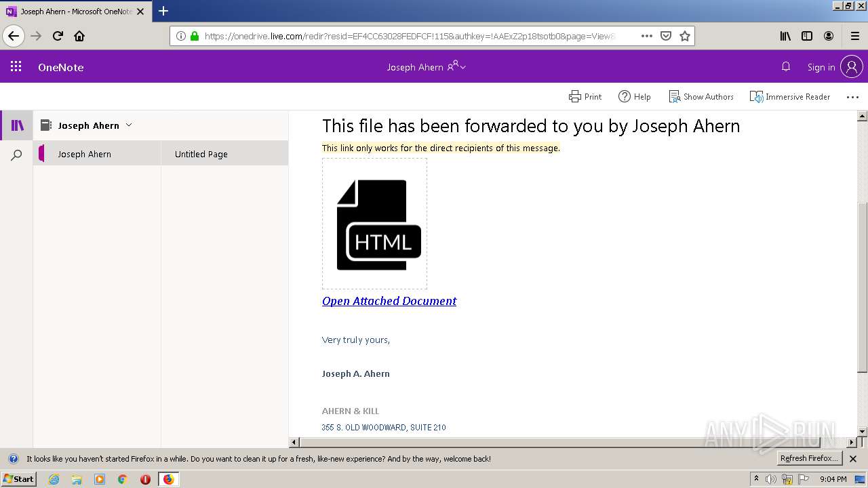Click the vertical scrollbar down arrow
This screenshot has width=868, height=488.
pyautogui.click(x=863, y=431)
